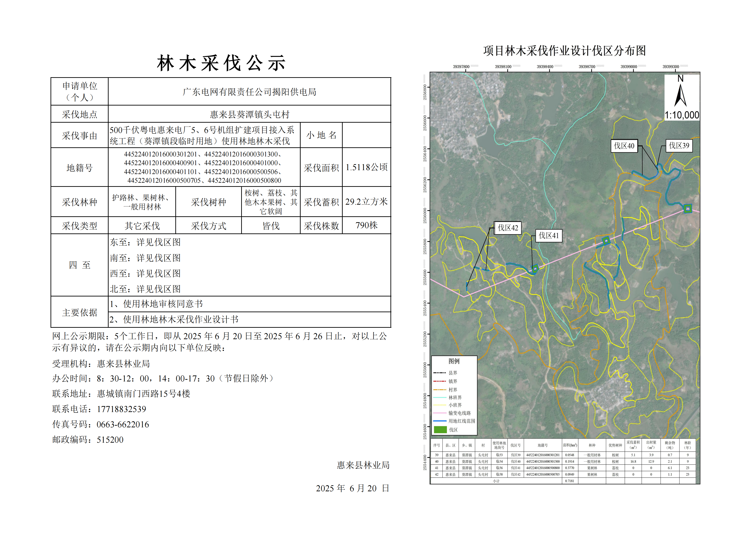Click the 林班界 legend entry
Viewport: 756px width, 534px height.
[x=448, y=397]
